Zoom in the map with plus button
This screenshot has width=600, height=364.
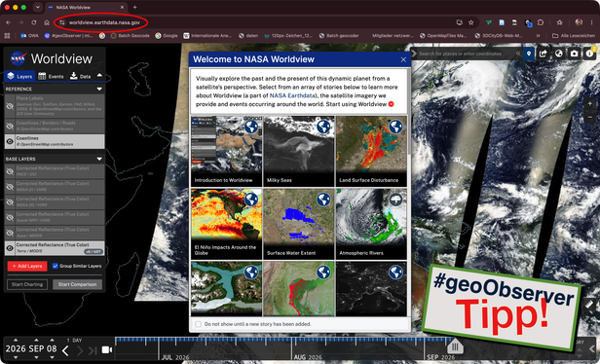[x=589, y=104]
